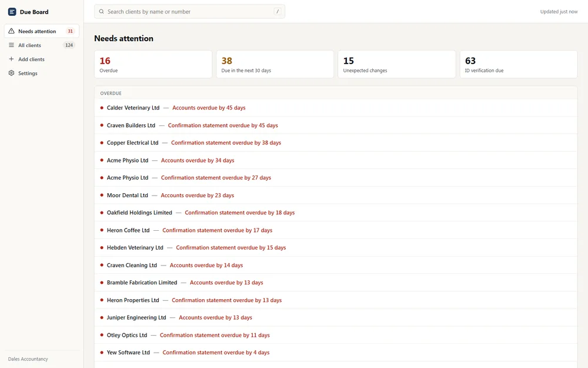Click the Due Board logo icon
The image size is (588, 368).
click(12, 12)
